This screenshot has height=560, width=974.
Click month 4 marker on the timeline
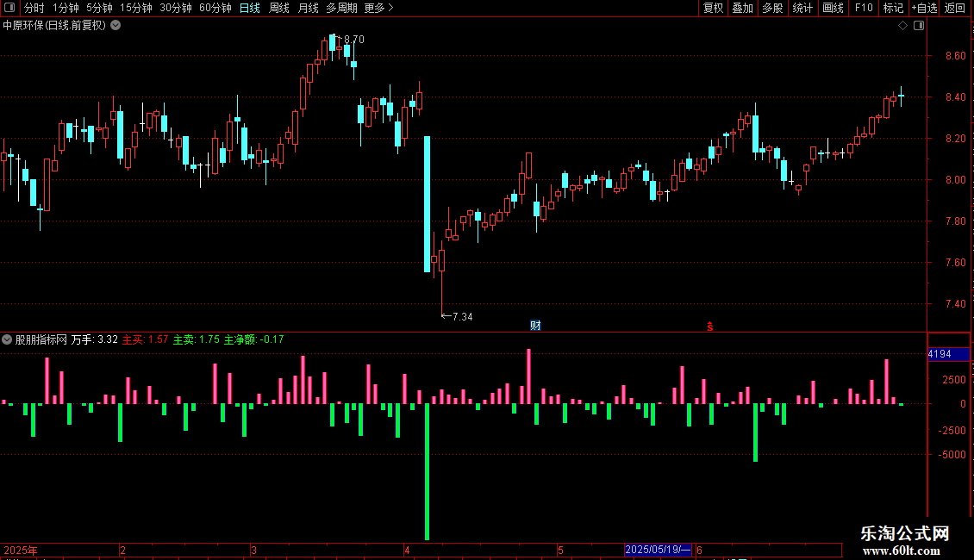point(407,550)
